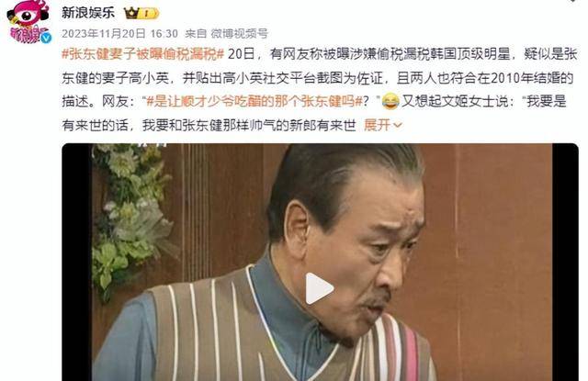Play the video with the white triangle
Screen dimensions: 588x381
319,288
